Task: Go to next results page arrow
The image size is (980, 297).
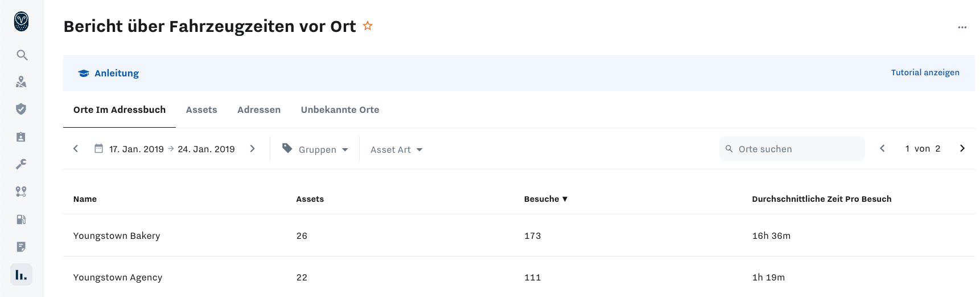Action: tap(962, 148)
